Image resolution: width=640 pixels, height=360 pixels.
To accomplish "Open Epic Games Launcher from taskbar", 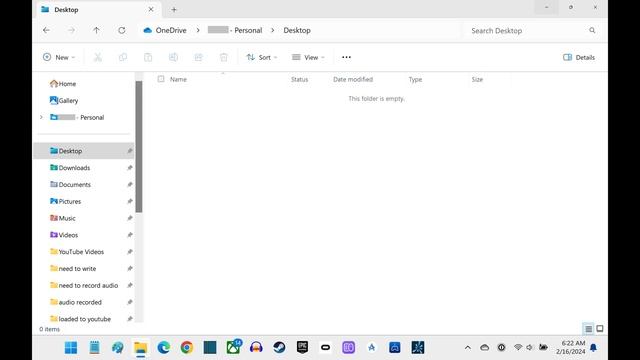I will pyautogui.click(x=302, y=347).
